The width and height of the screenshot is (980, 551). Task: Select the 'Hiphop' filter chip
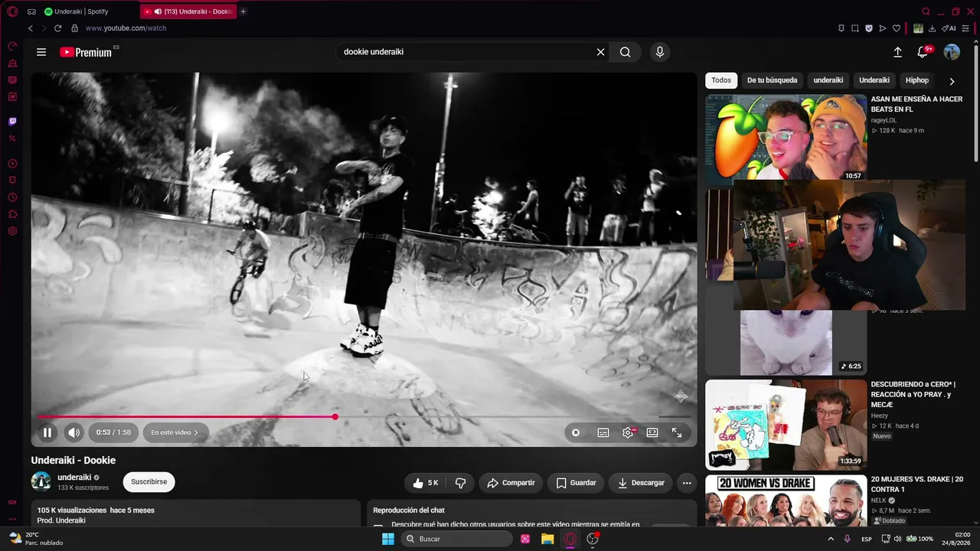[917, 80]
